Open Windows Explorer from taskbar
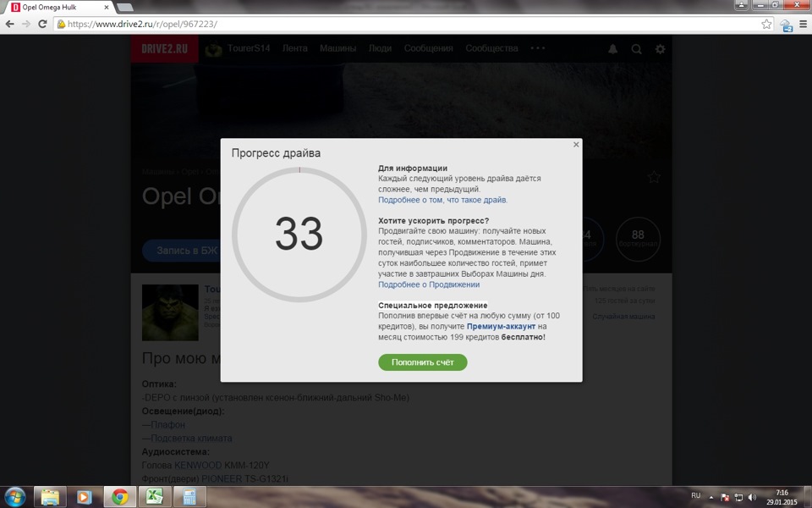The width and height of the screenshot is (812, 508). point(50,497)
